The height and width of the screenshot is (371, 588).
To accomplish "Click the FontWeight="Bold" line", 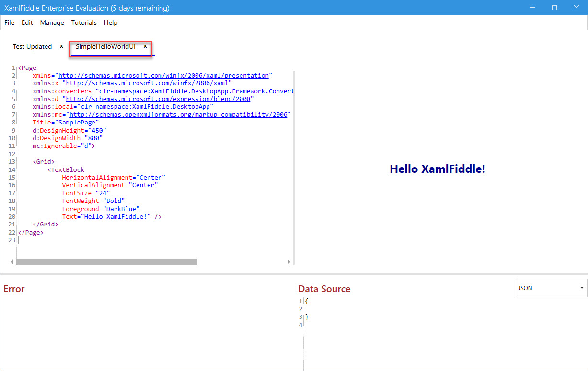I will (93, 201).
